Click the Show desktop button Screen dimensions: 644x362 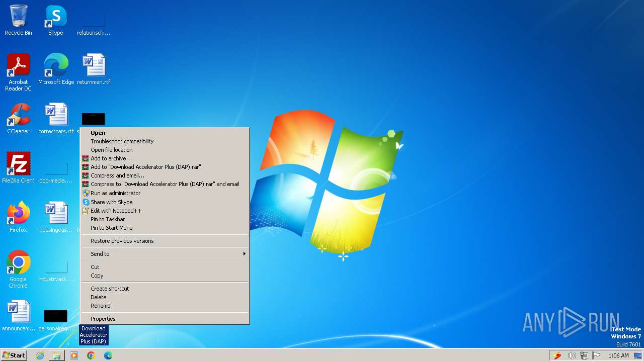pos(638,355)
